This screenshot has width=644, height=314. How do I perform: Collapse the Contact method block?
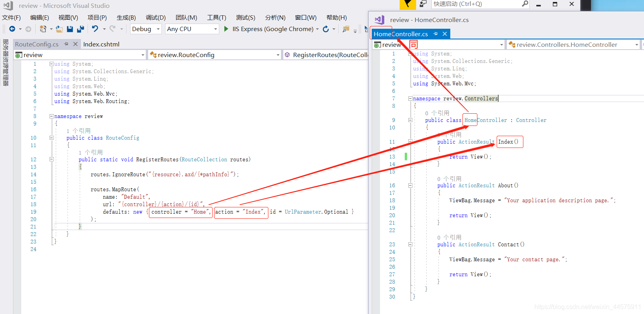[x=410, y=244]
